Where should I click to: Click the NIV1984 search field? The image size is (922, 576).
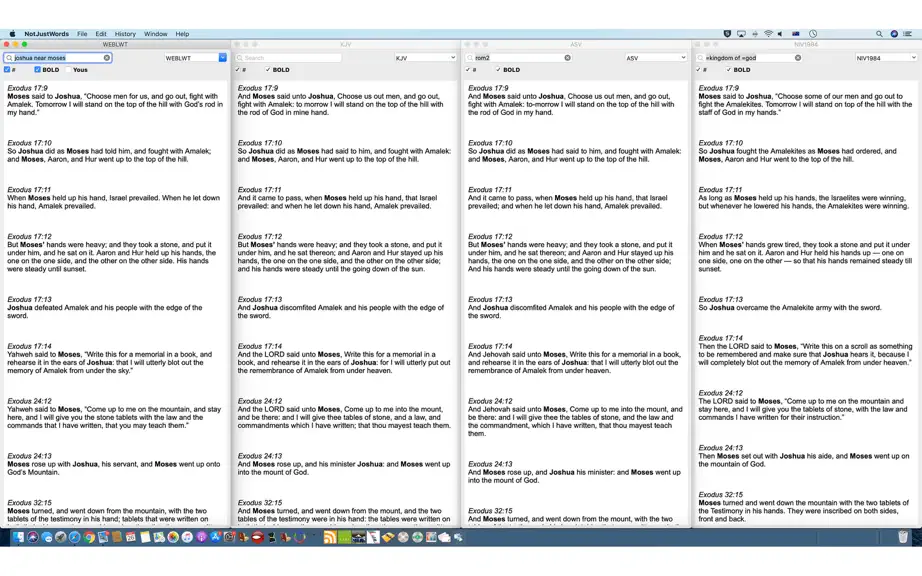[x=749, y=58]
